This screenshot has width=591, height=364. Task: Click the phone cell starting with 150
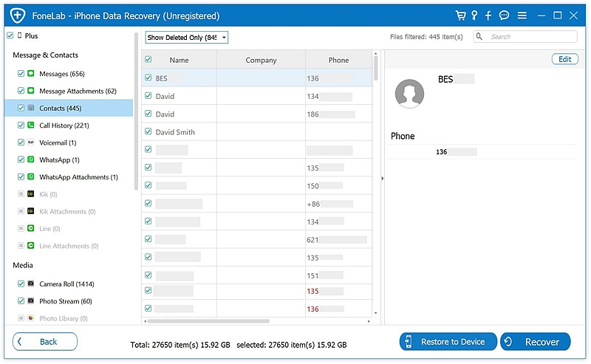pyautogui.click(x=339, y=186)
